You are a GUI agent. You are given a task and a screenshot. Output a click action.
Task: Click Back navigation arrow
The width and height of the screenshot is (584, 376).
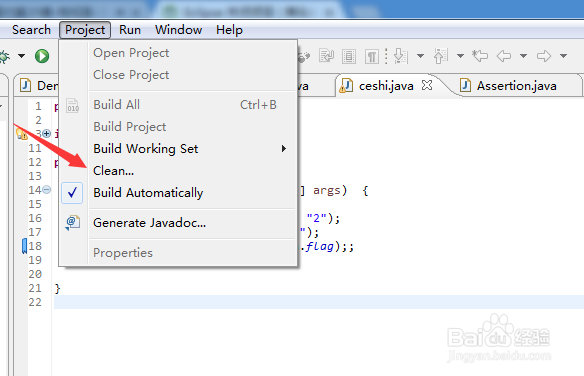click(504, 56)
